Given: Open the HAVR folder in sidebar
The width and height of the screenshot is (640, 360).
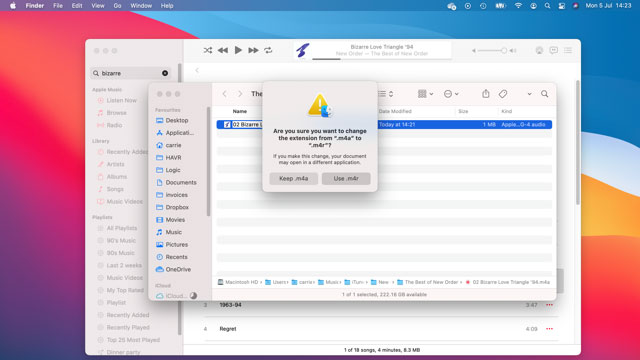Looking at the screenshot, I should pyautogui.click(x=173, y=158).
